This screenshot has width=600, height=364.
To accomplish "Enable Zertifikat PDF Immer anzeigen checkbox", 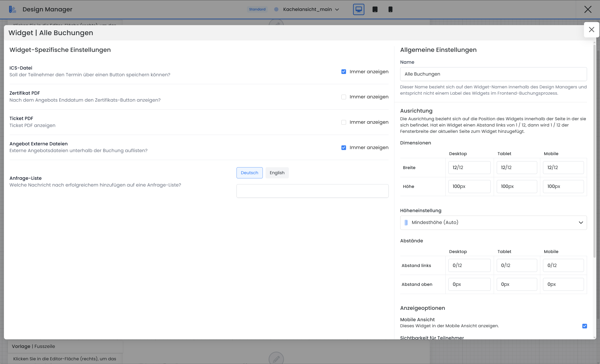I will pos(343,97).
